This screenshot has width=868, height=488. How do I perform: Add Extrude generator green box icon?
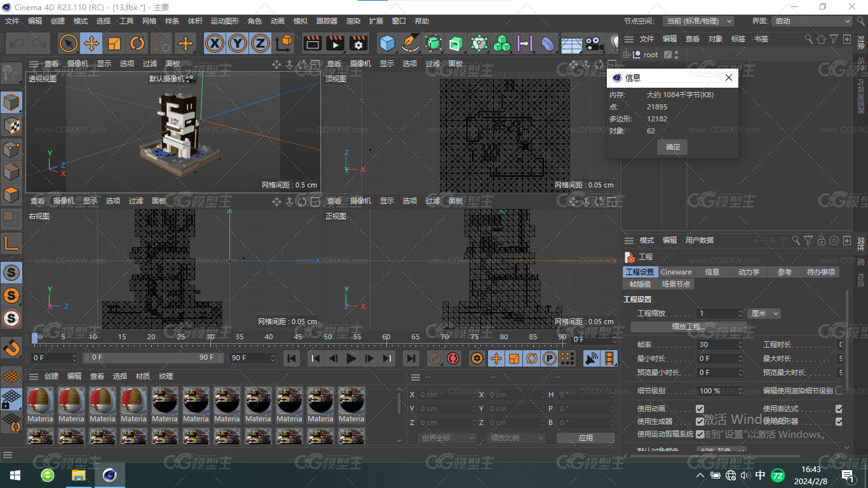pos(456,43)
